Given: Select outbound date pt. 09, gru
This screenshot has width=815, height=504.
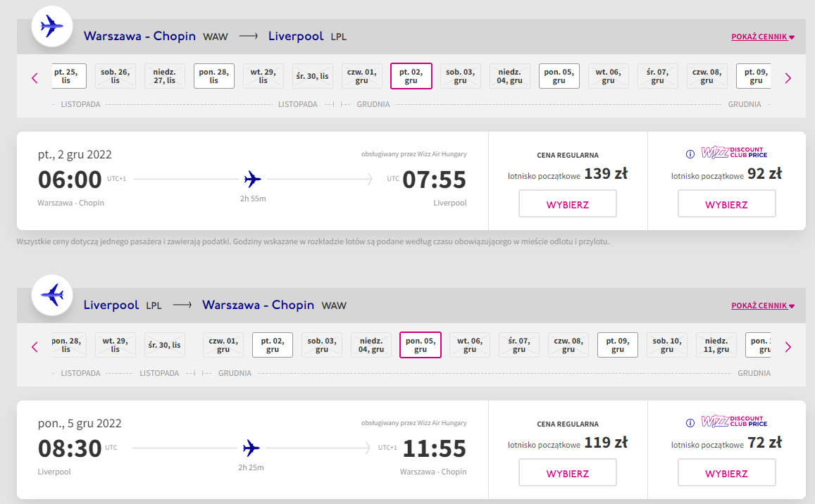Looking at the screenshot, I should click(x=755, y=76).
